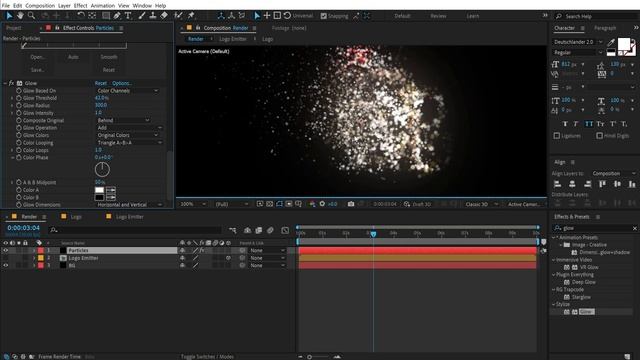Align layers to left edge
The width and height of the screenshot is (640, 360).
point(557,184)
